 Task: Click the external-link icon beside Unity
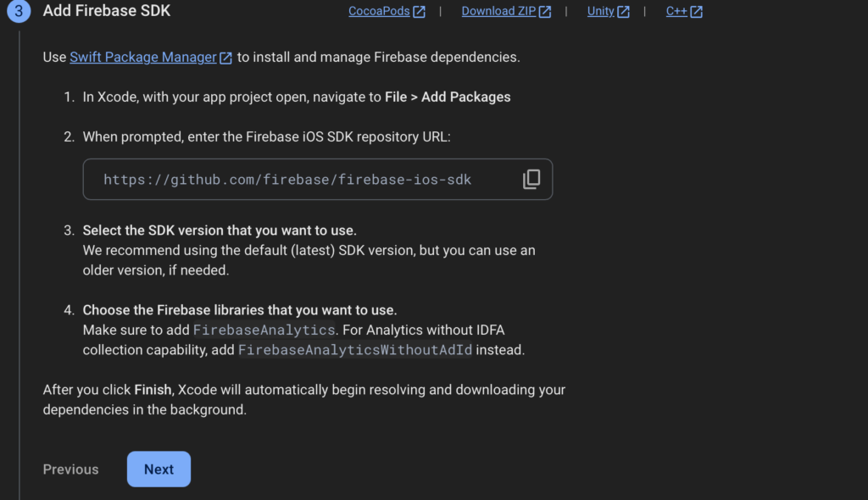[623, 12]
